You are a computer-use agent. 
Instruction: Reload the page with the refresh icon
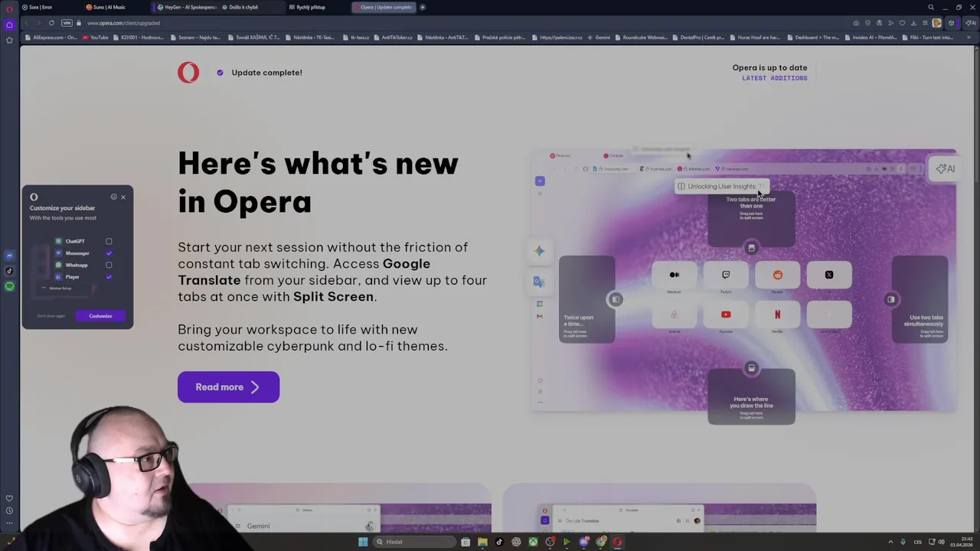pyautogui.click(x=51, y=23)
